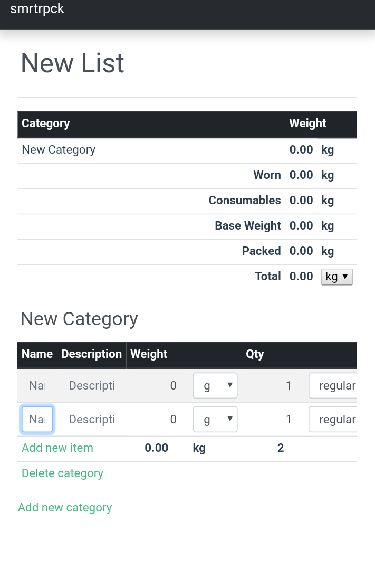This screenshot has width=375, height=588.
Task: Click the Add new category link
Action: click(x=65, y=507)
